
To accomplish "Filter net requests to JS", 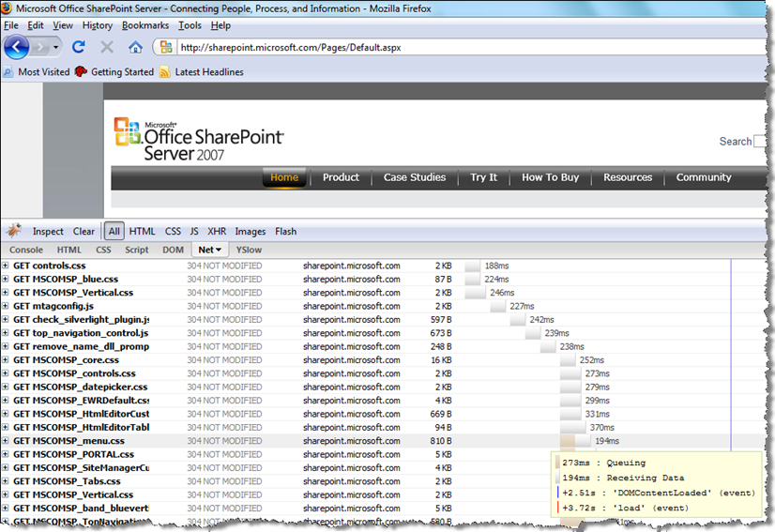I will click(194, 232).
